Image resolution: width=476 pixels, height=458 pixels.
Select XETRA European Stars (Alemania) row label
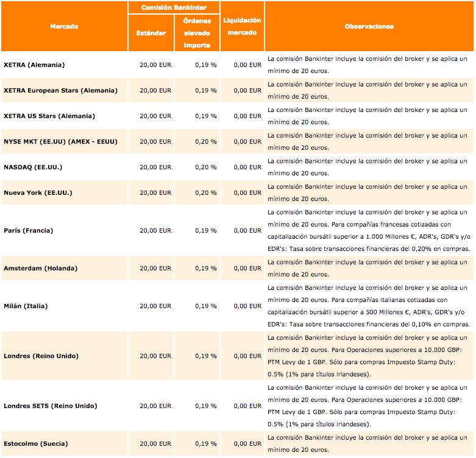pyautogui.click(x=61, y=90)
